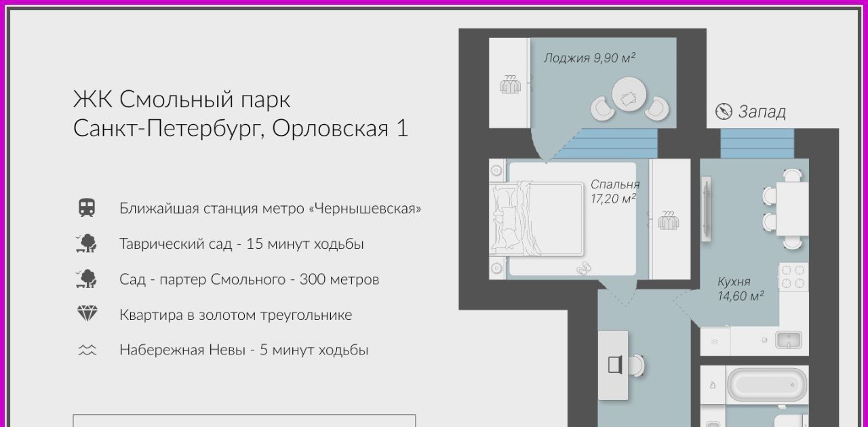Click text Ближайшая станция метро «Чернышевская»
Image resolution: width=868 pixels, height=427 pixels.
point(271,208)
